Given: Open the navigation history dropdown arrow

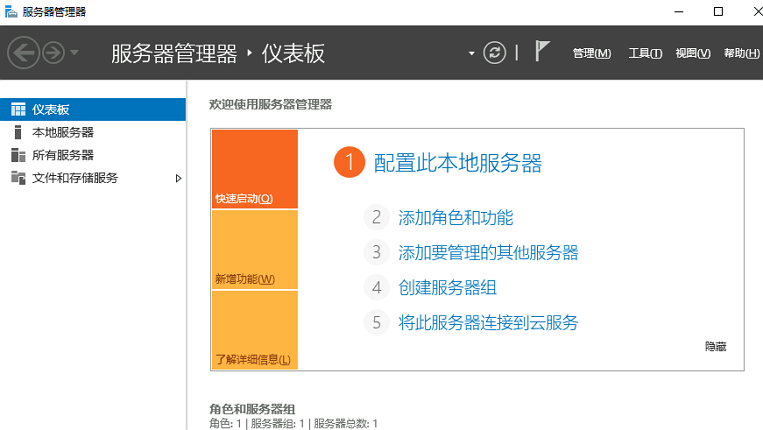Looking at the screenshot, I should click(75, 53).
